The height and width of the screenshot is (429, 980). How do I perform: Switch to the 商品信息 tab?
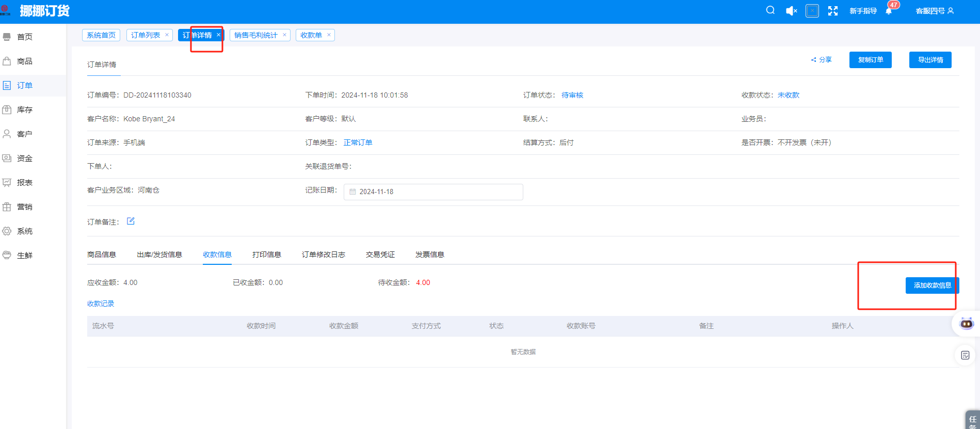point(102,255)
